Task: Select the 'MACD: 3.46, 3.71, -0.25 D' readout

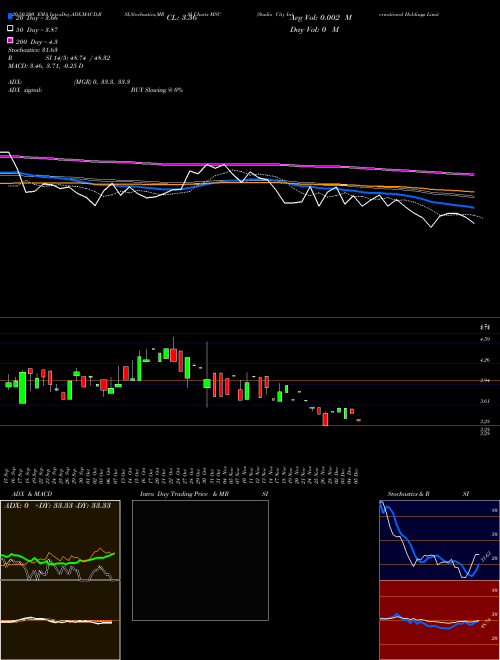Action: tap(45, 66)
